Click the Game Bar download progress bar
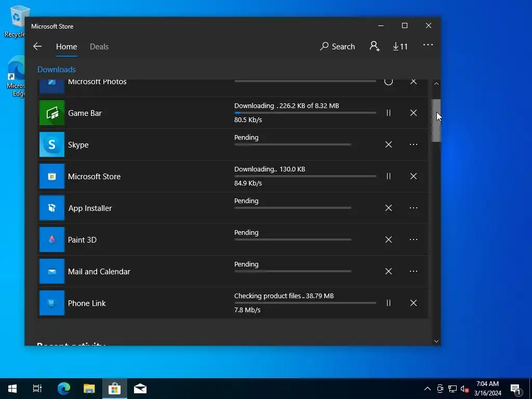 click(305, 113)
